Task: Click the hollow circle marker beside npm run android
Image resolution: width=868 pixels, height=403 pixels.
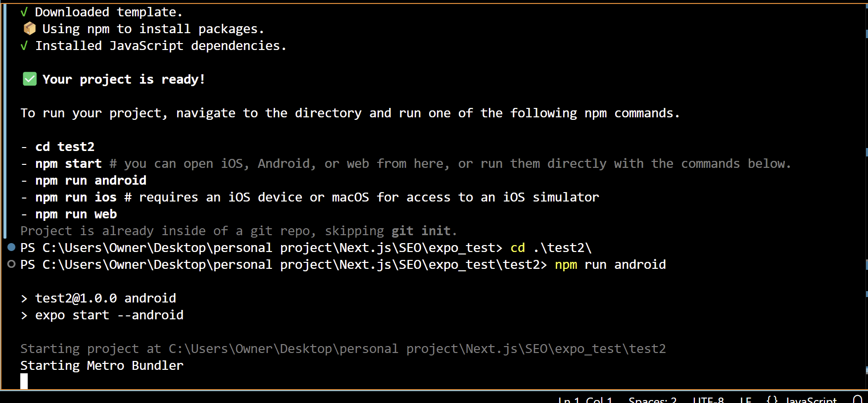Action: tap(11, 264)
